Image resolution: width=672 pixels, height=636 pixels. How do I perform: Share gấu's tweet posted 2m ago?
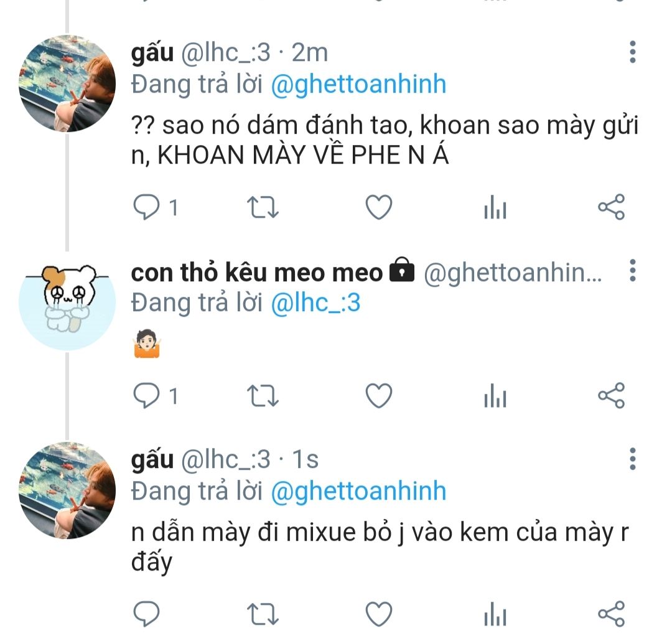tap(612, 207)
